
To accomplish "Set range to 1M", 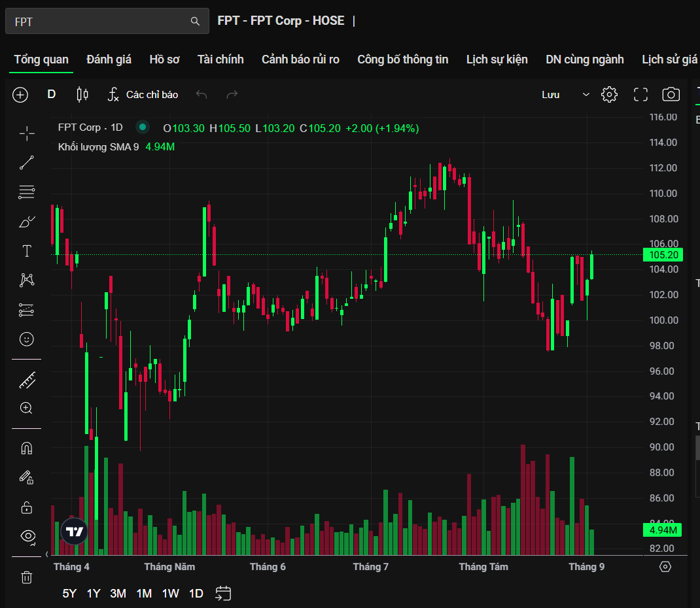I will pos(144,593).
